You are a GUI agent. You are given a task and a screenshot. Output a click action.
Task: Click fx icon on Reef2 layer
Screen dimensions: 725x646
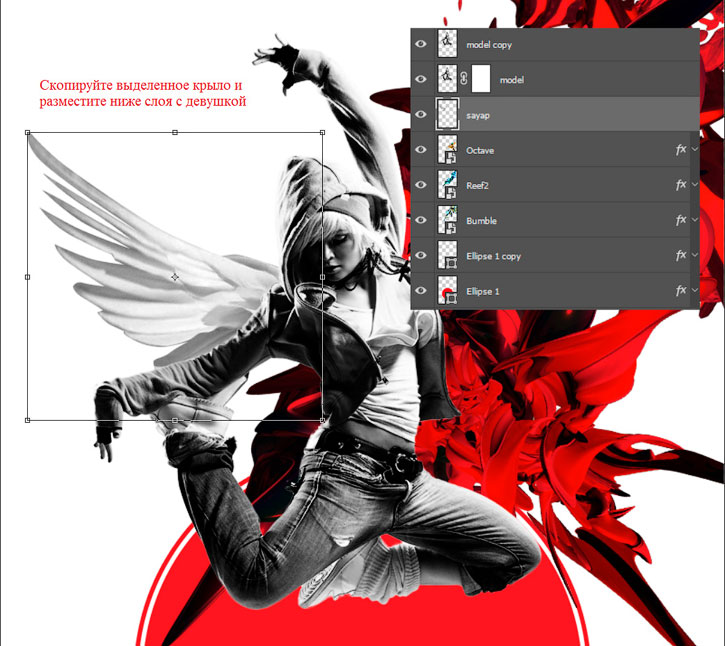coord(681,185)
